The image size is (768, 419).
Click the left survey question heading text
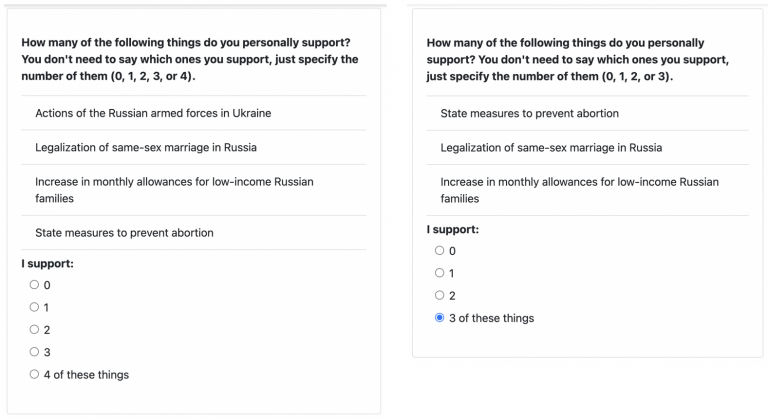pyautogui.click(x=190, y=59)
